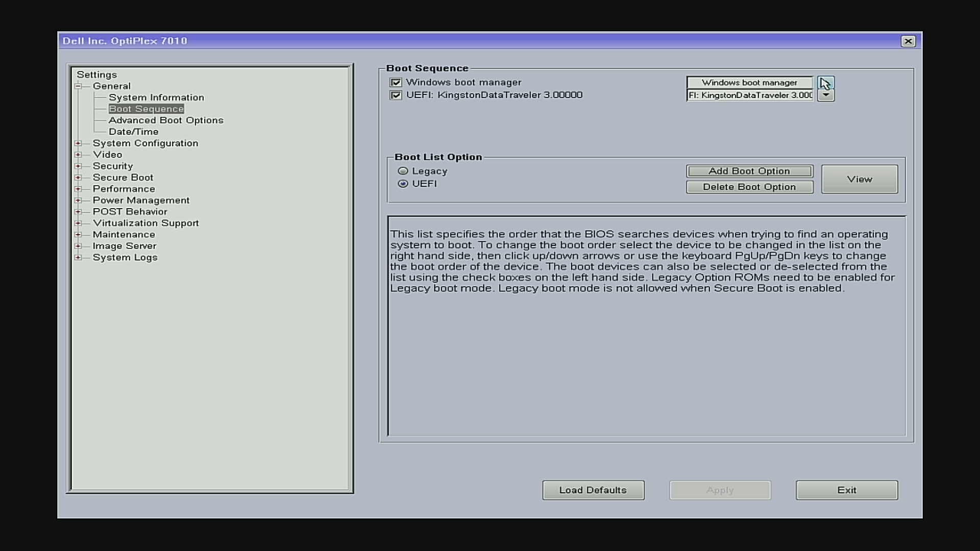This screenshot has height=551, width=980.
Task: Select the Security category label
Action: coord(113,166)
